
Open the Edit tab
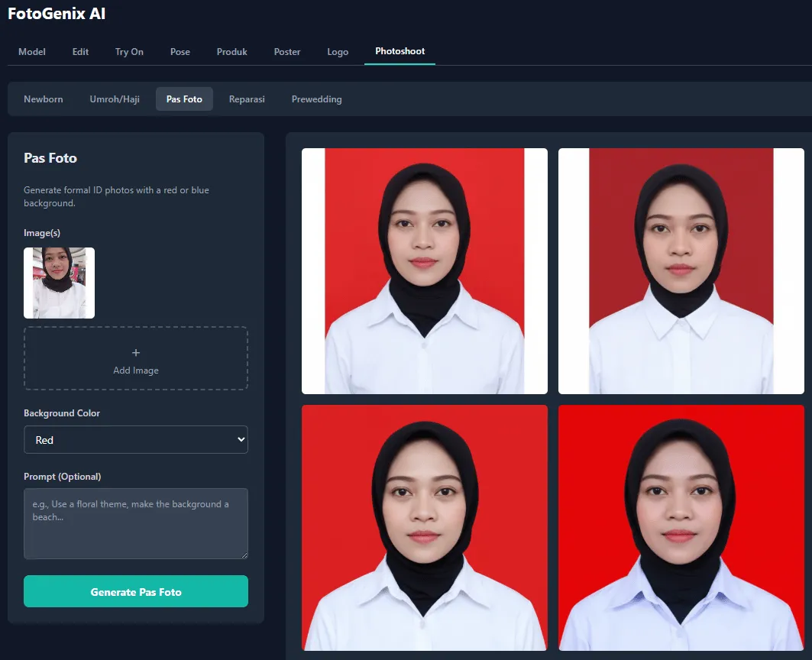click(x=80, y=52)
